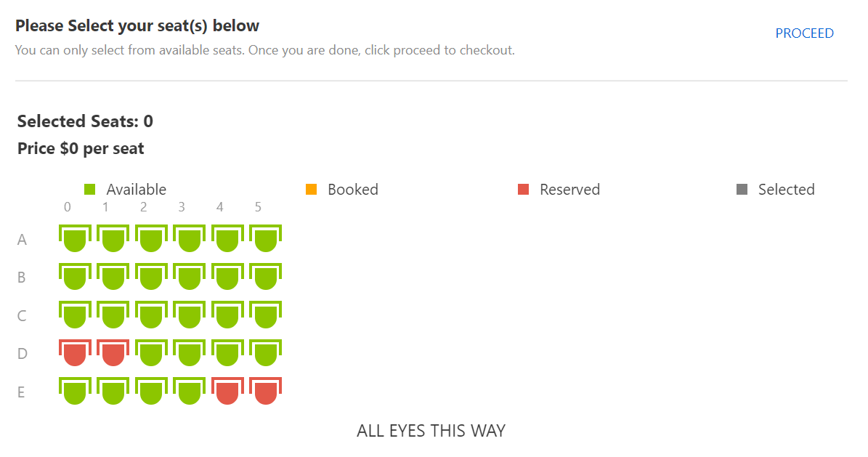This screenshot has height=457, width=868.
Task: Click the red Reserved legend swatch
Action: click(524, 190)
